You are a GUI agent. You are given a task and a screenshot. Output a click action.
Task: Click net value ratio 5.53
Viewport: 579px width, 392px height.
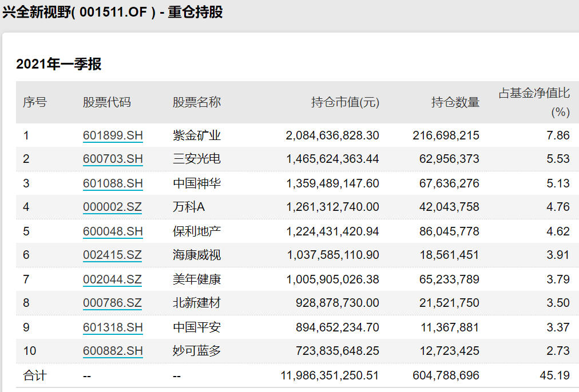pyautogui.click(x=558, y=159)
